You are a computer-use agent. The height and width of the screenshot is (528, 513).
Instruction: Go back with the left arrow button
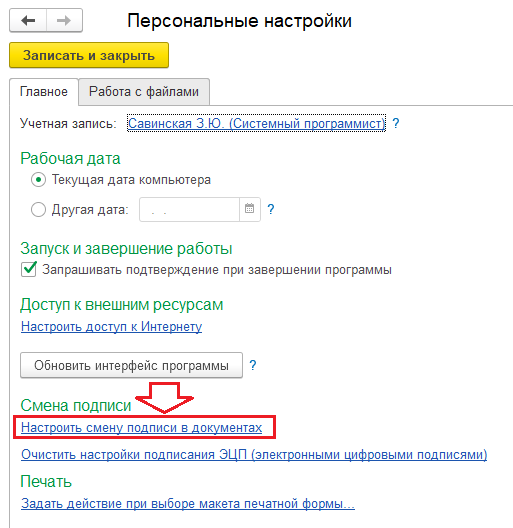28,21
